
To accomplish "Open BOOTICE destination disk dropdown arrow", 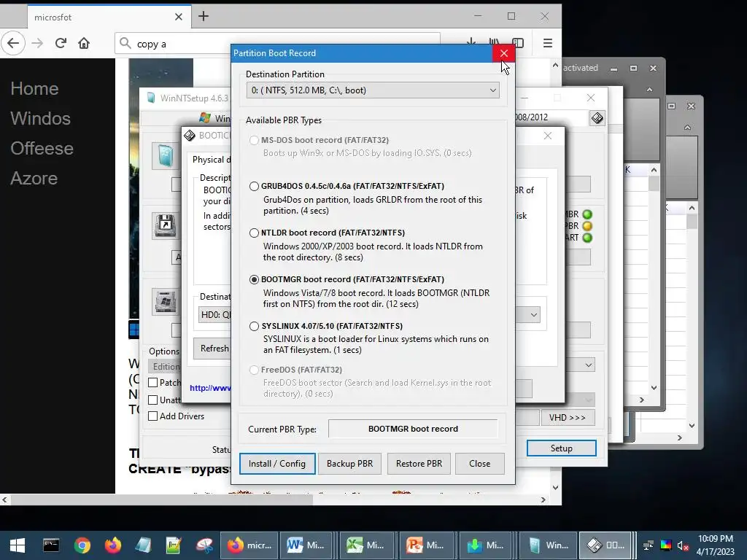I will (x=533, y=315).
